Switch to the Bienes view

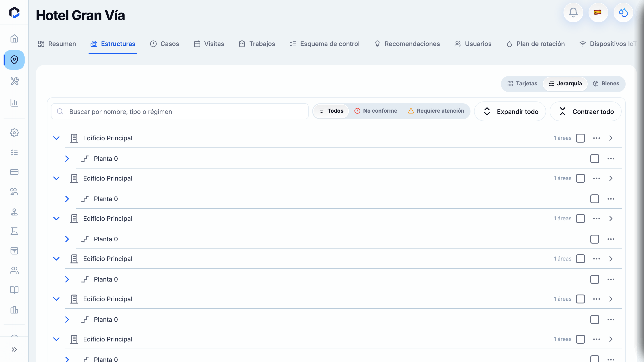pyautogui.click(x=606, y=84)
